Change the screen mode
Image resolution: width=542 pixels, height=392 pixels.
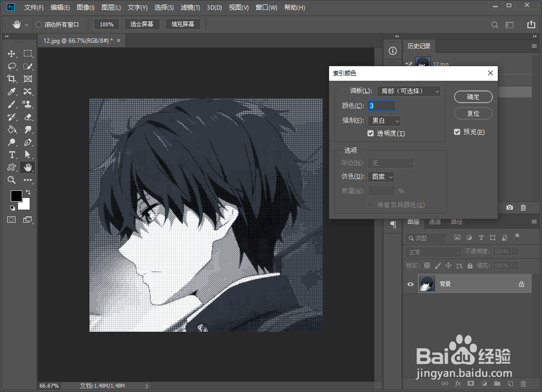28,220
